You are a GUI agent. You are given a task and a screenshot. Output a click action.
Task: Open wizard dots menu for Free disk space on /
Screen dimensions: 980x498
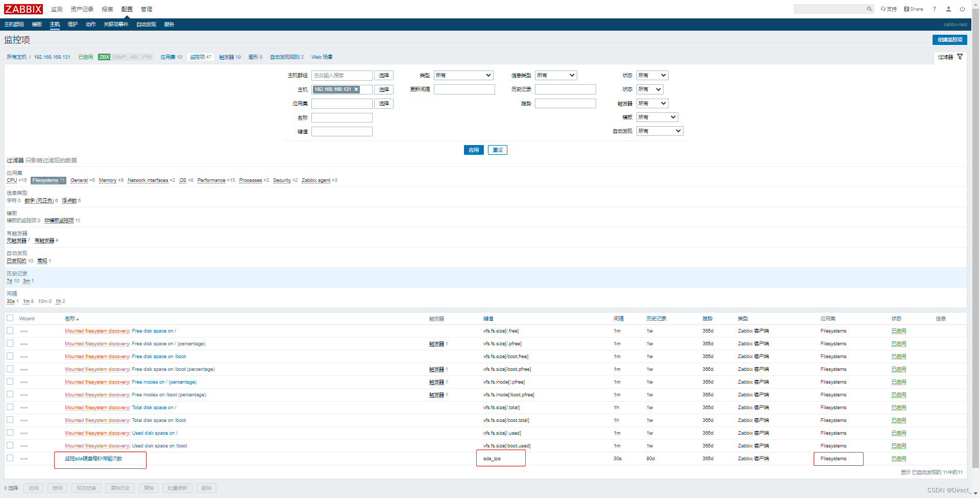coord(24,331)
